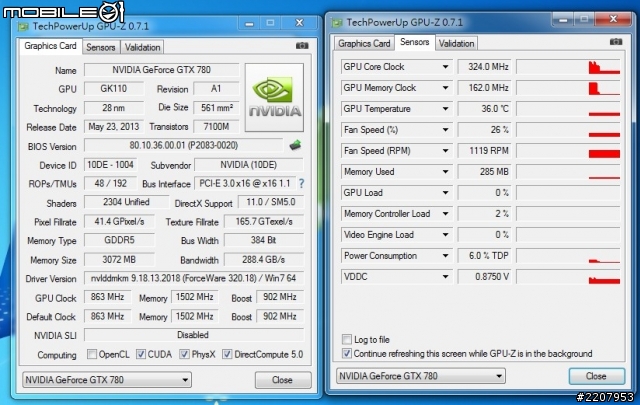Open the Video Engine Load dropdown
Screen dimensions: 640x405
(x=445, y=235)
